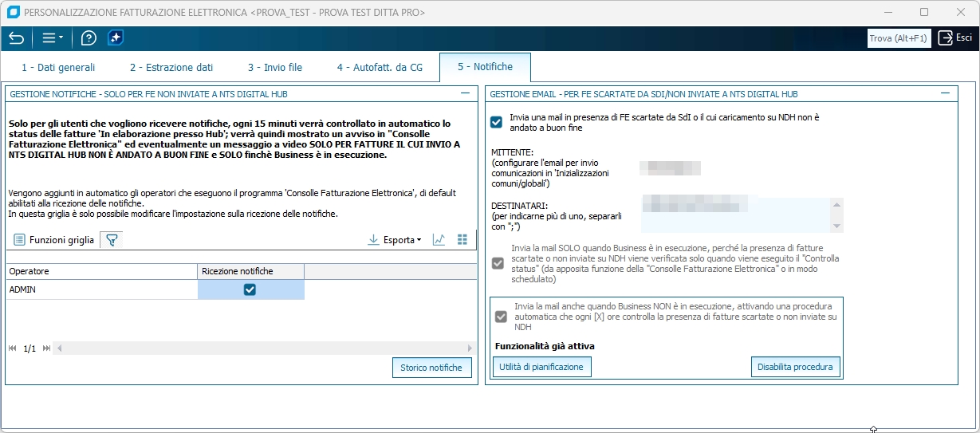
Task: Switch to 3 - Invio file tab
Action: (275, 68)
